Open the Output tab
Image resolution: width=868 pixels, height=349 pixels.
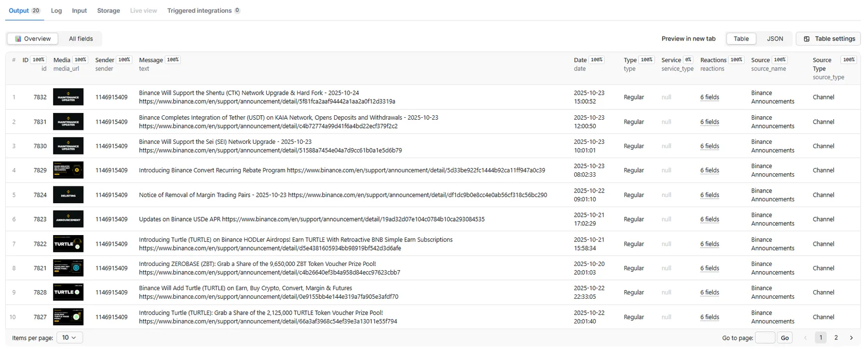[x=24, y=11]
